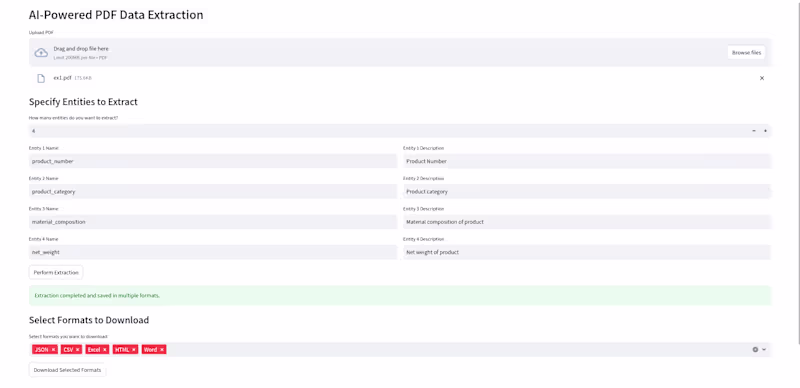800x388 pixels.
Task: Edit the Entity 3 Name field
Action: [213, 222]
